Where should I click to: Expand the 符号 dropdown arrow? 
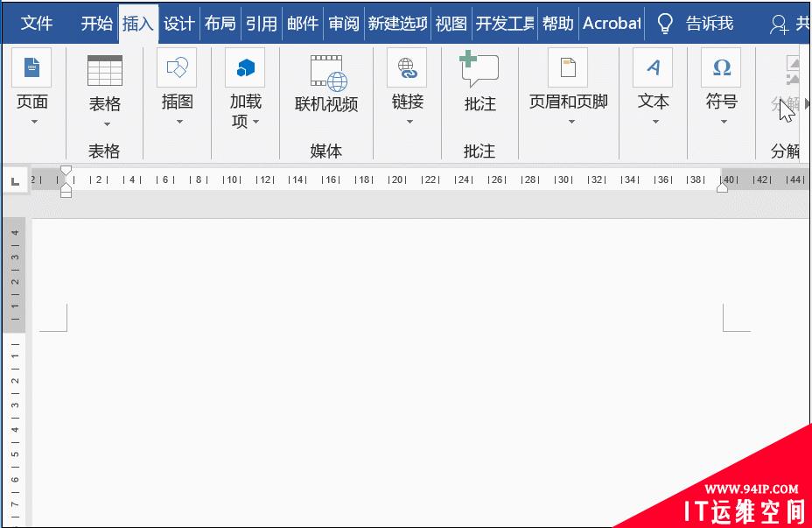coord(724,122)
